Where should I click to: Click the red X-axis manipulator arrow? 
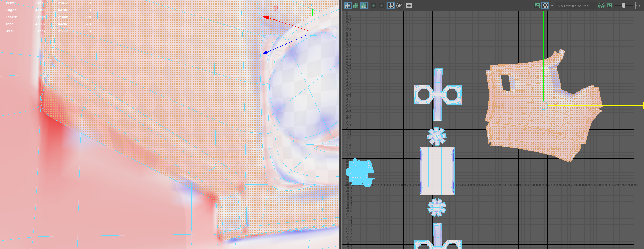266,17
